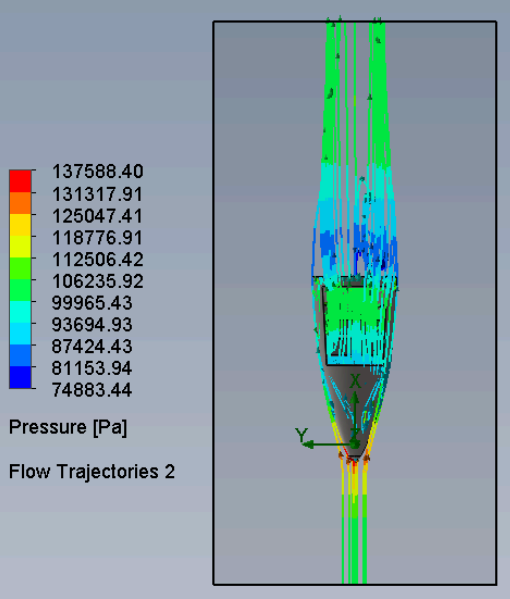Click the legend value 106235.92

(97, 281)
